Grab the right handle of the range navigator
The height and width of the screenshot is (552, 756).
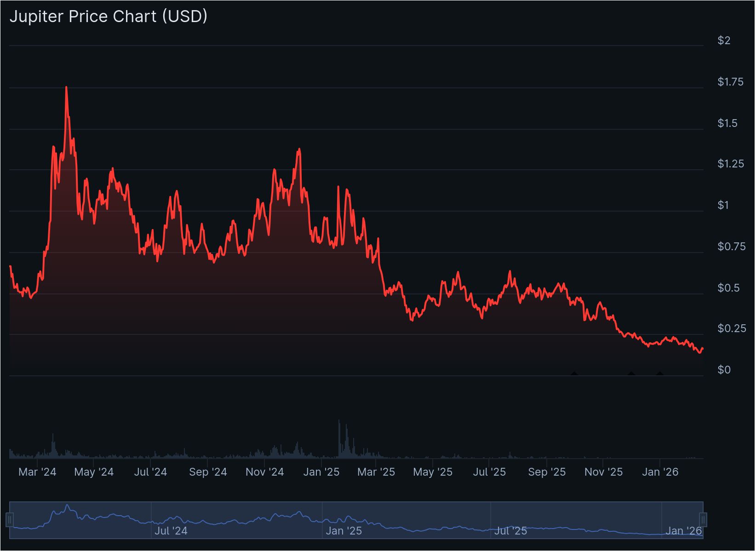[703, 520]
